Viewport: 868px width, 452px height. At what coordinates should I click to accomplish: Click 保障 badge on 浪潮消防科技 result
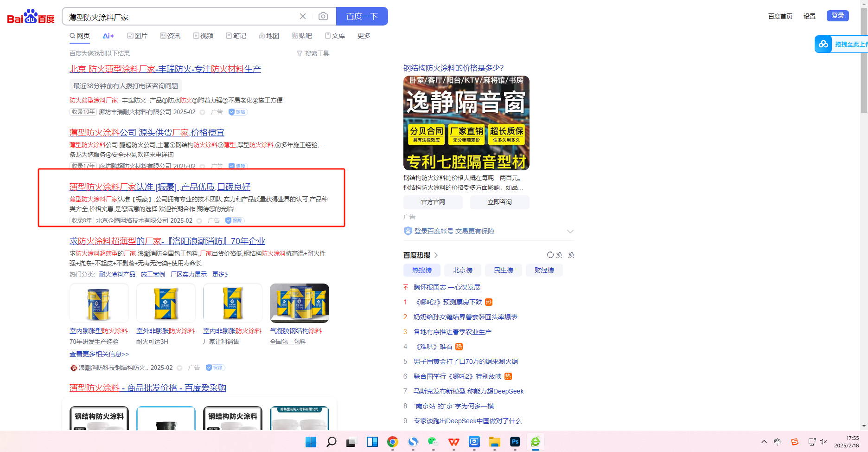pos(215,368)
